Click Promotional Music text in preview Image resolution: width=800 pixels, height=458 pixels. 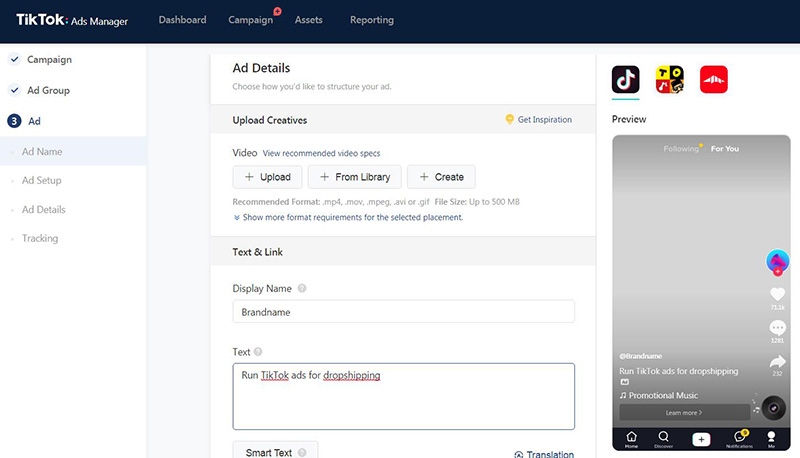(663, 395)
